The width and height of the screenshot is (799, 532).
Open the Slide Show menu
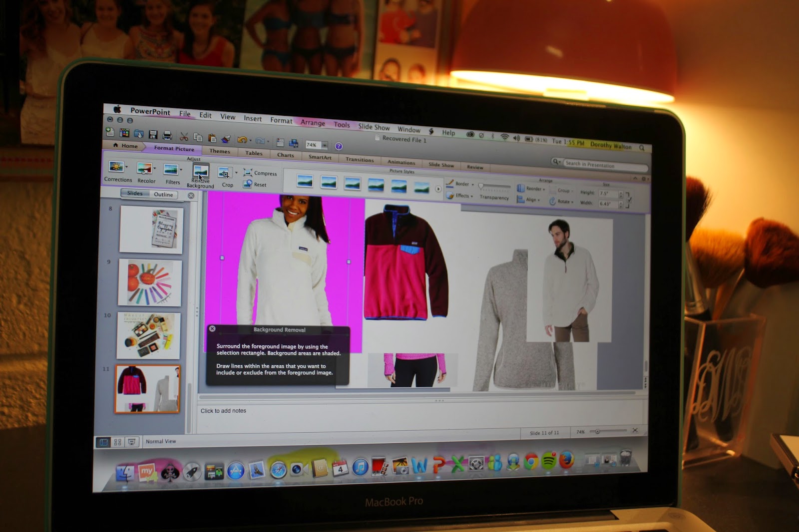coord(374,127)
